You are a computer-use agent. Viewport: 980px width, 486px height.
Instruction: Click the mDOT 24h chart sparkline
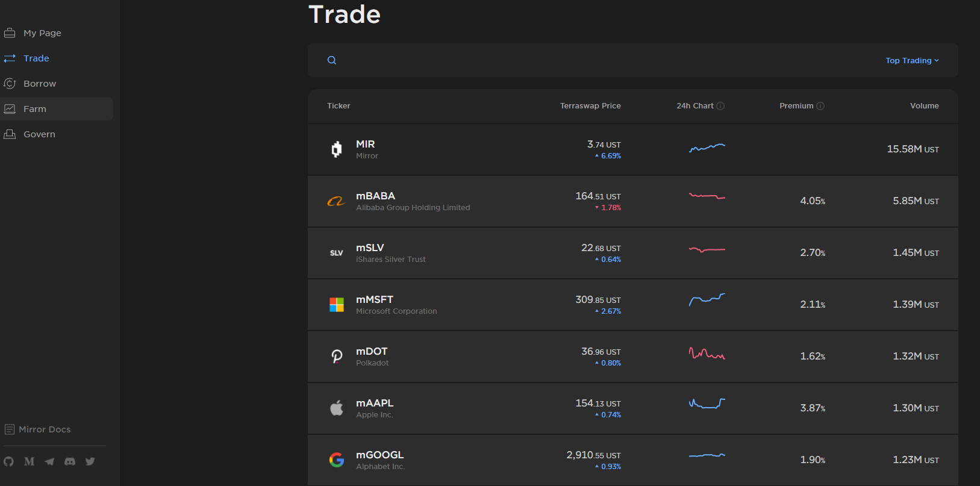point(707,354)
